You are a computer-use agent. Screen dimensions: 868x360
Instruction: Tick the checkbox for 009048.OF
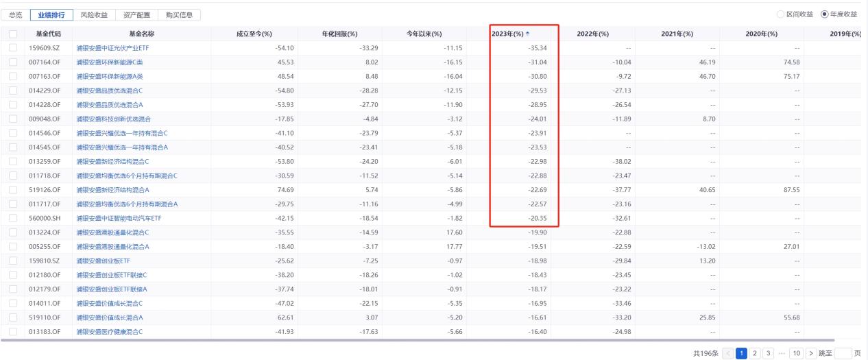click(14, 119)
